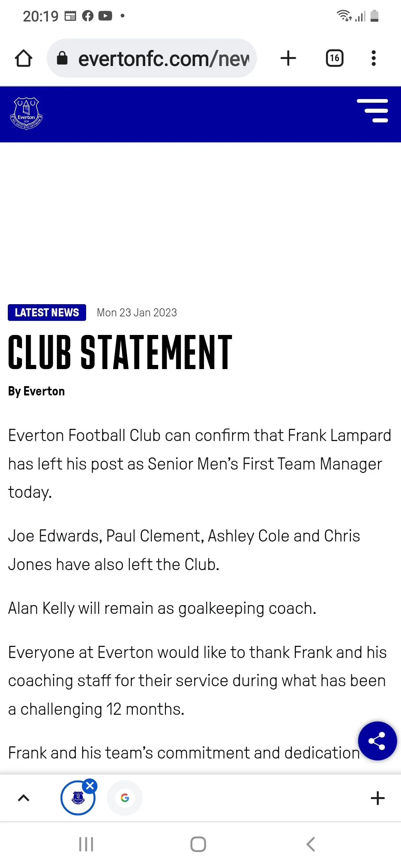The height and width of the screenshot is (868, 401).
Task: Add new tab to group at bottom
Action: 378,798
